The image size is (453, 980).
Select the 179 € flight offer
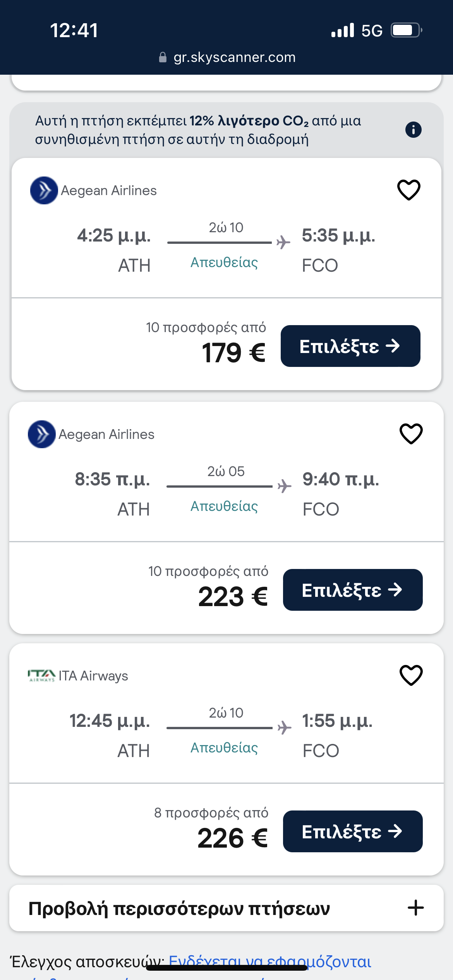(x=350, y=346)
